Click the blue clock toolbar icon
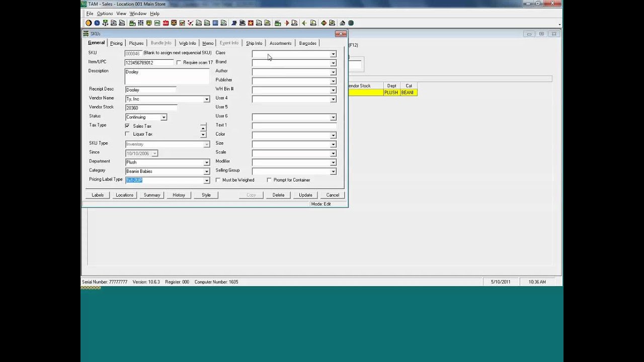This screenshot has width=644, height=362. (97, 23)
